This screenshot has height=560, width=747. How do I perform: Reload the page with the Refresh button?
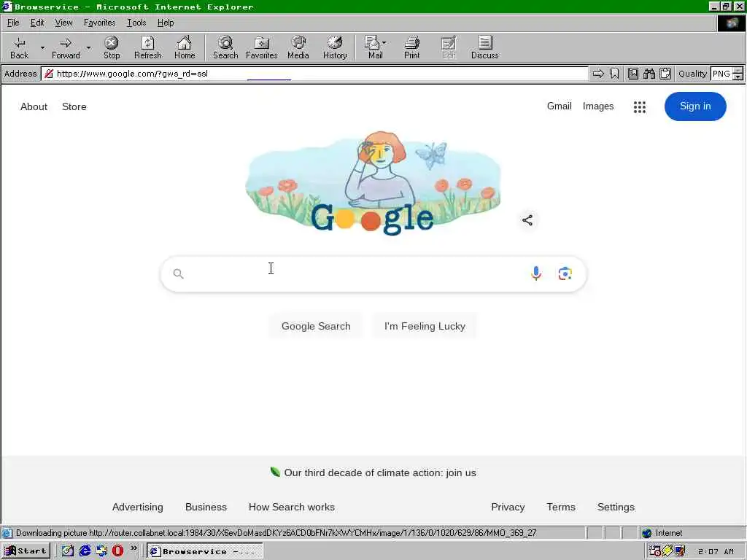point(147,47)
